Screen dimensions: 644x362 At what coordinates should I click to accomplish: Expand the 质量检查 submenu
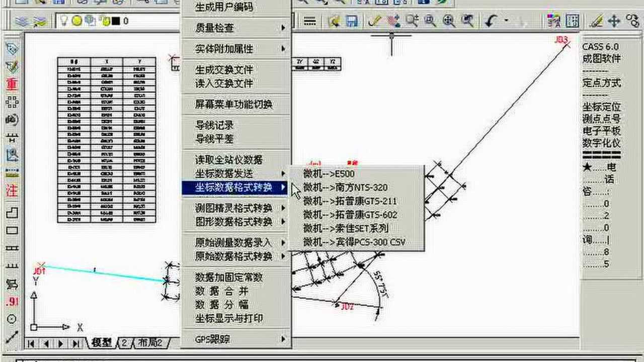pyautogui.click(x=236, y=28)
